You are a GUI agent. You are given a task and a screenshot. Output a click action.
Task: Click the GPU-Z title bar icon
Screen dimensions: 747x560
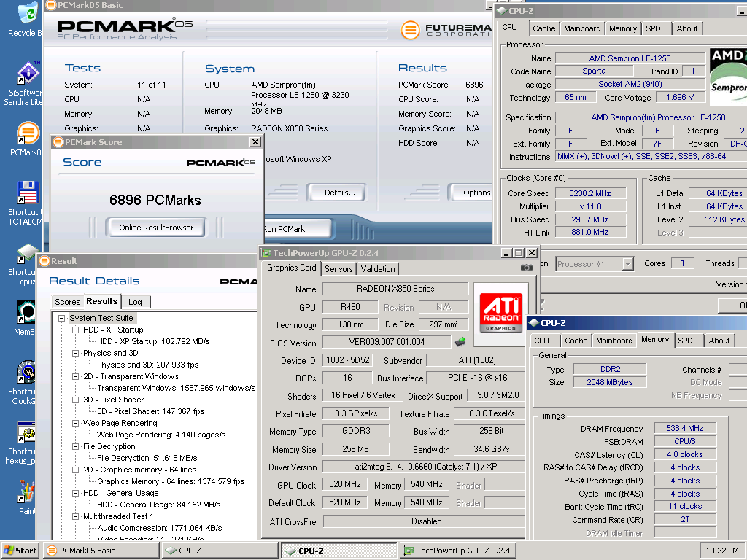266,253
